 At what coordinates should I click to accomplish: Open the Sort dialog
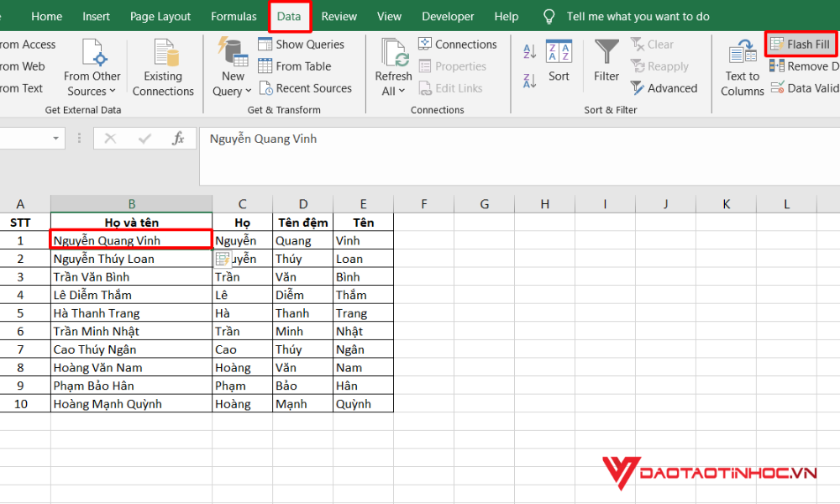tap(559, 60)
